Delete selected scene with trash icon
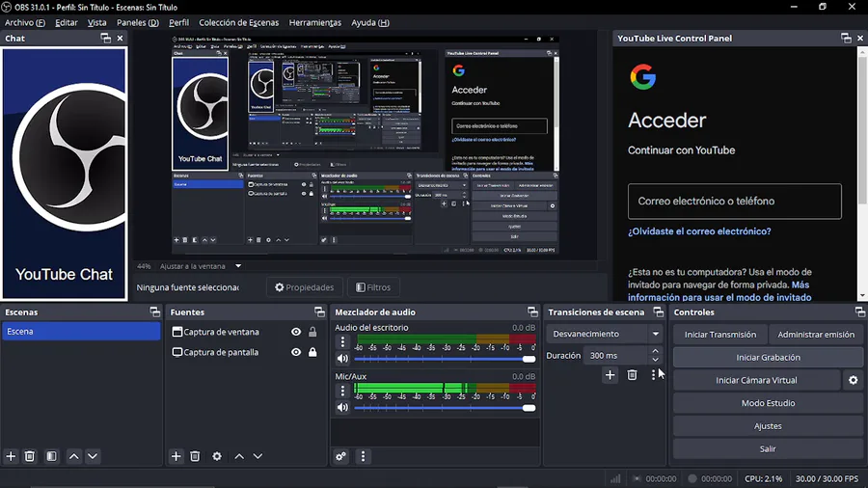Viewport: 868px width, 488px height. pyautogui.click(x=30, y=456)
